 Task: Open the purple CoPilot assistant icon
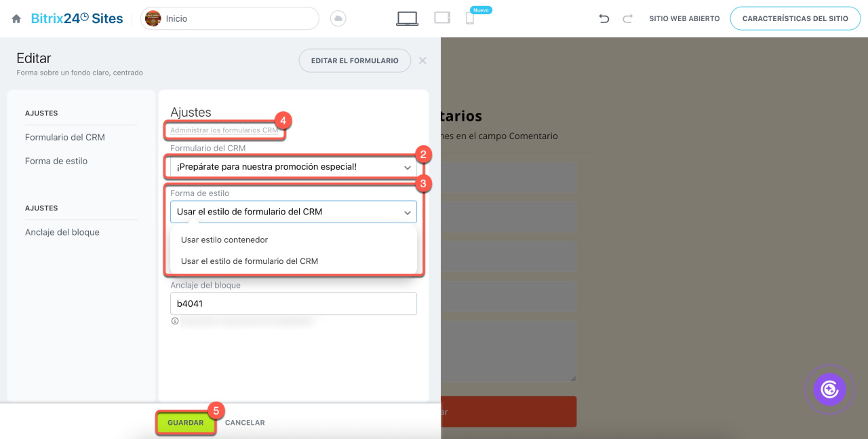pos(829,389)
